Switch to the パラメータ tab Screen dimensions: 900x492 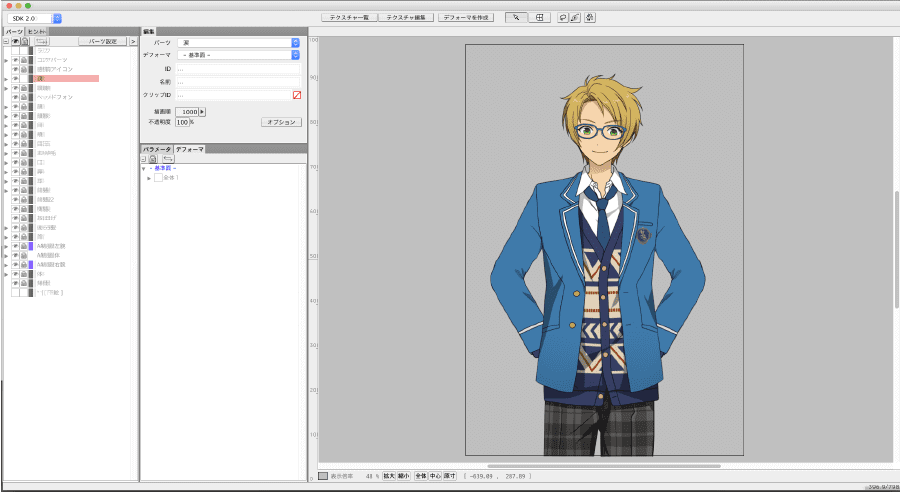(x=157, y=149)
